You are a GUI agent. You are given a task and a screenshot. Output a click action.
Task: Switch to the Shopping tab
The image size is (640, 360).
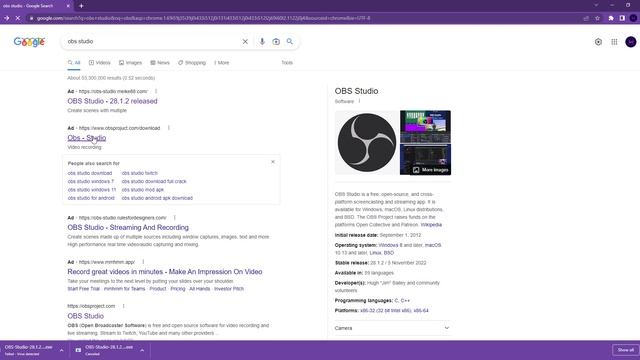pos(192,63)
